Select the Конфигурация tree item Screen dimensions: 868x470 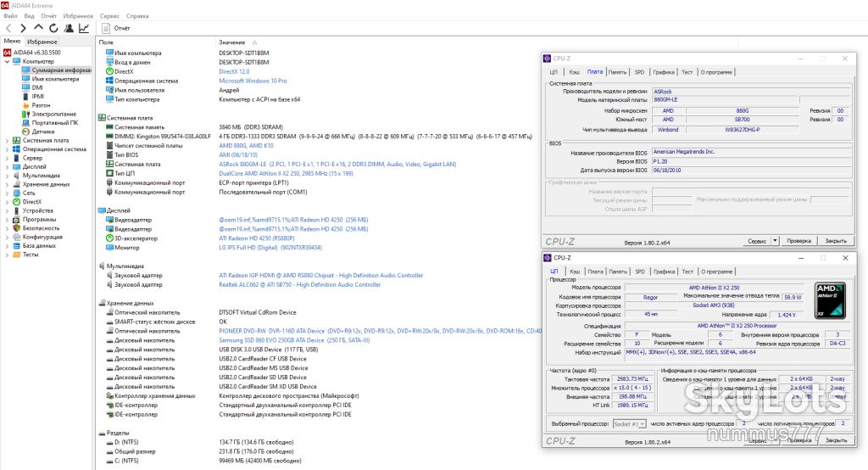pos(42,238)
